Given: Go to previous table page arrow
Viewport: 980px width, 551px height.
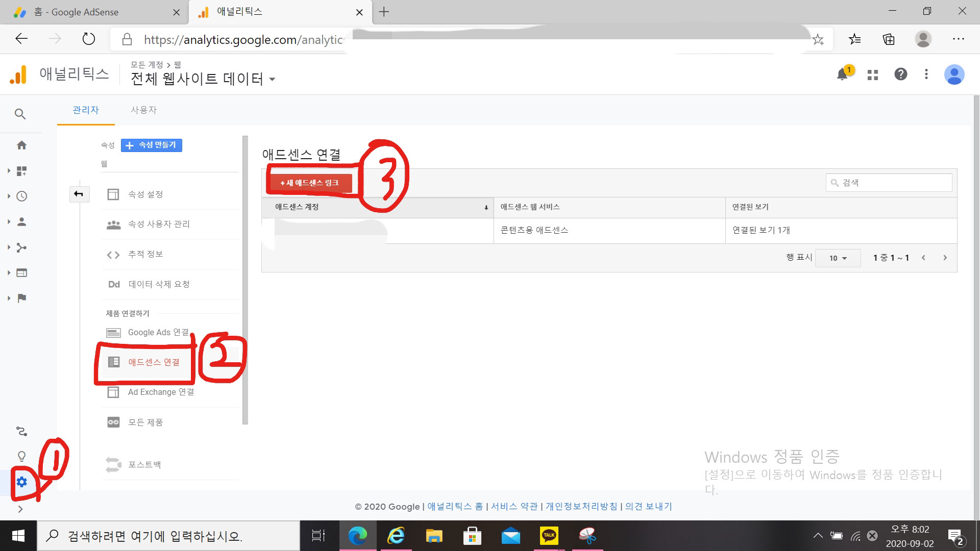Looking at the screenshot, I should click(x=923, y=258).
